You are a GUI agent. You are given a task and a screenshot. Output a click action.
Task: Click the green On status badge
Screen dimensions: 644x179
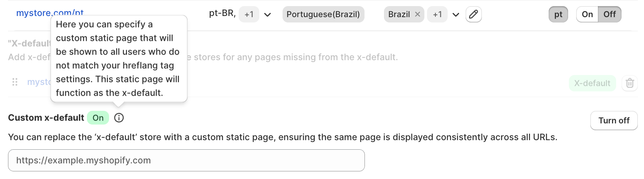[x=98, y=118]
